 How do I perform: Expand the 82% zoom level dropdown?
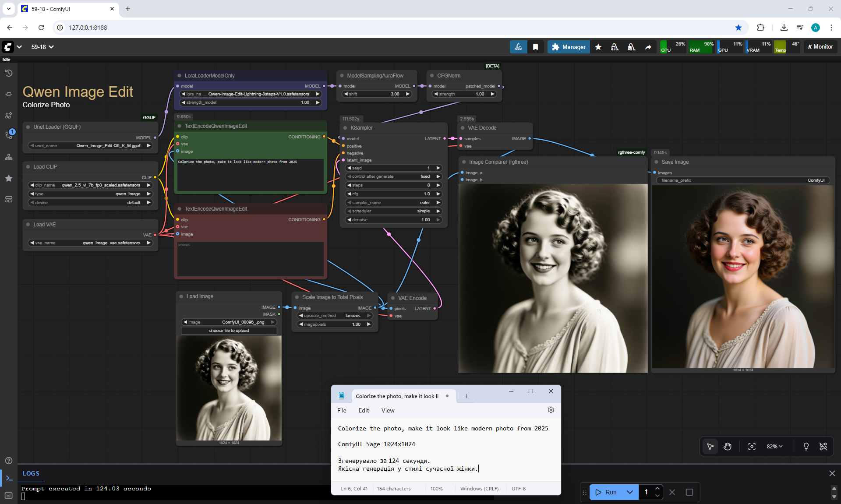[774, 446]
